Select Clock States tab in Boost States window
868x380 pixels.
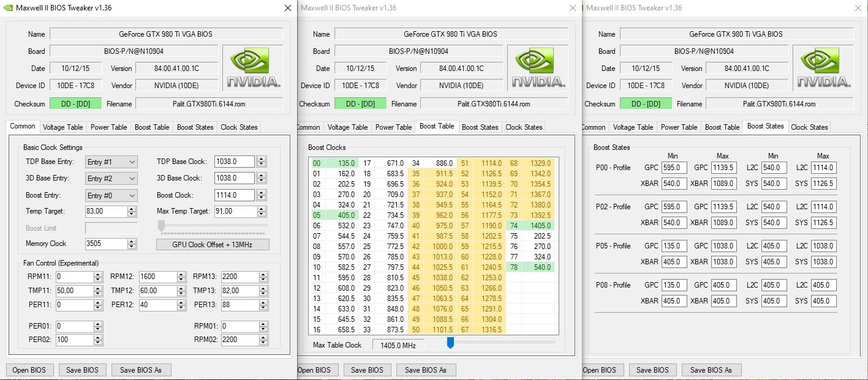tap(809, 127)
